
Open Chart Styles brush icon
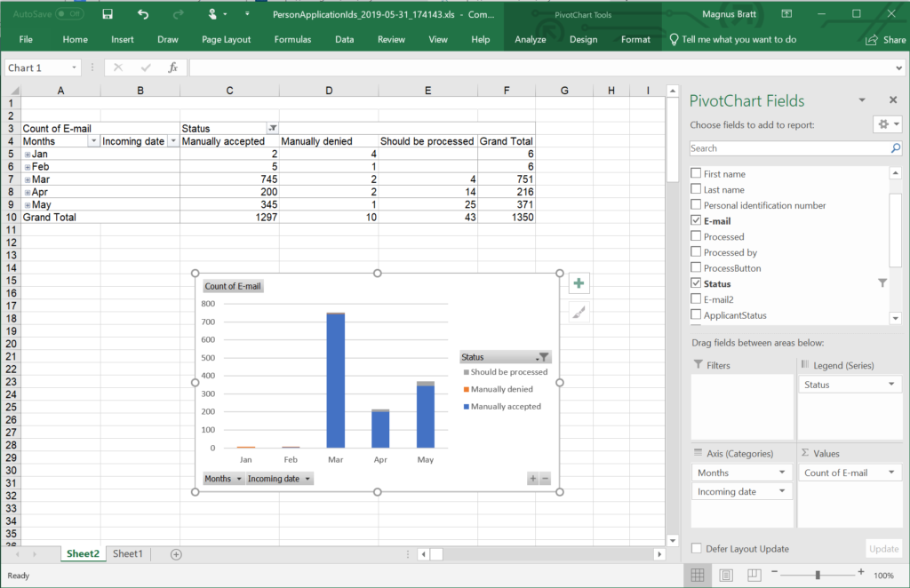tap(579, 314)
